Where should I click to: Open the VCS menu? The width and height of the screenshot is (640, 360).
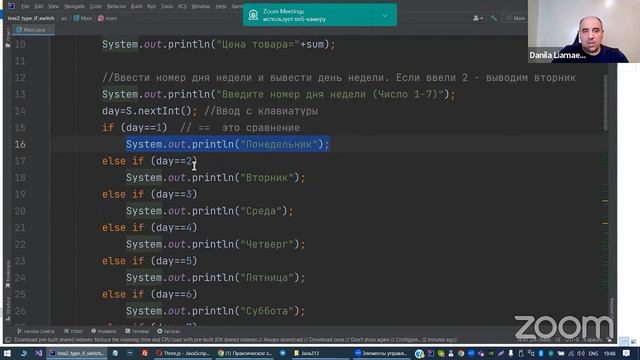pos(182,6)
